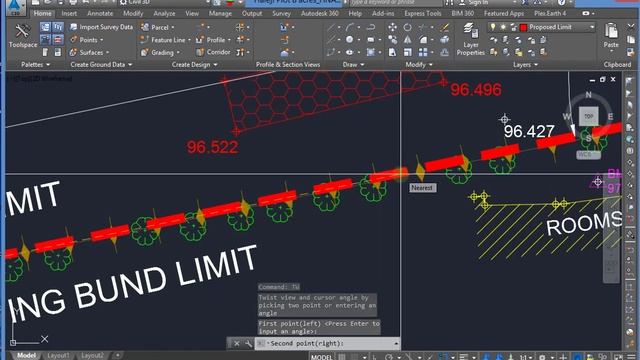Expand the Draw panel
The width and height of the screenshot is (640, 360).
click(353, 64)
